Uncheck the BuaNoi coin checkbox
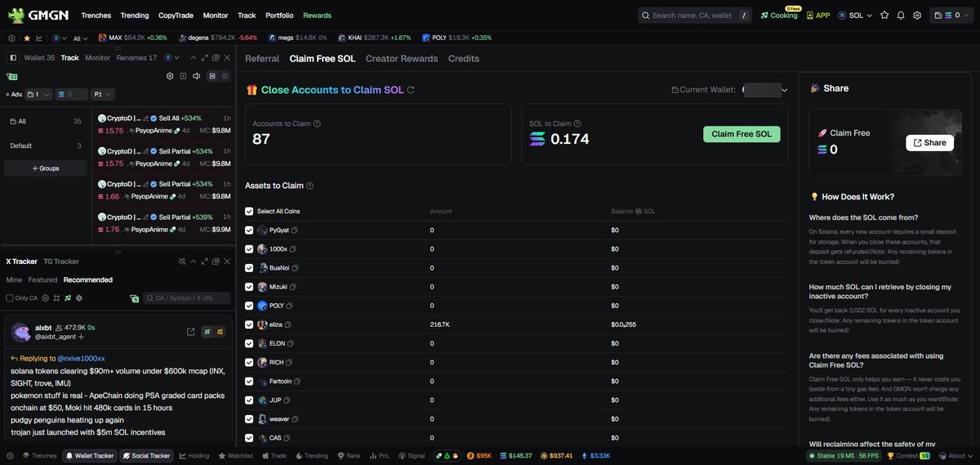Image resolution: width=980 pixels, height=465 pixels. [249, 268]
